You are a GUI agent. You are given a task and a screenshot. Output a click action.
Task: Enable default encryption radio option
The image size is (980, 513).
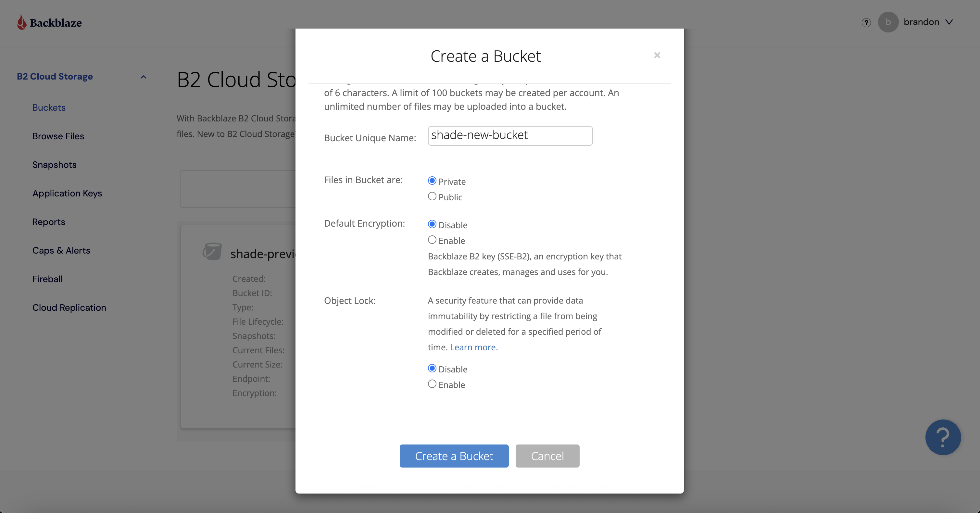tap(432, 240)
